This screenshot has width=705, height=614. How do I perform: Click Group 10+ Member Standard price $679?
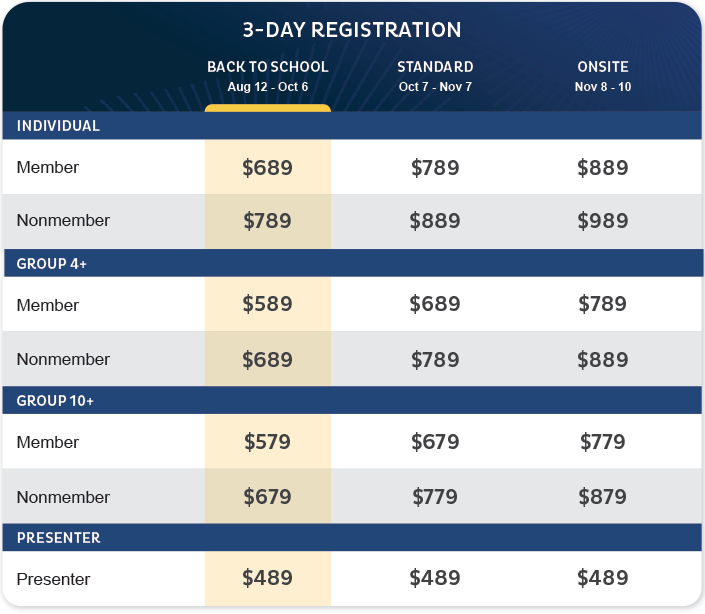(x=435, y=442)
